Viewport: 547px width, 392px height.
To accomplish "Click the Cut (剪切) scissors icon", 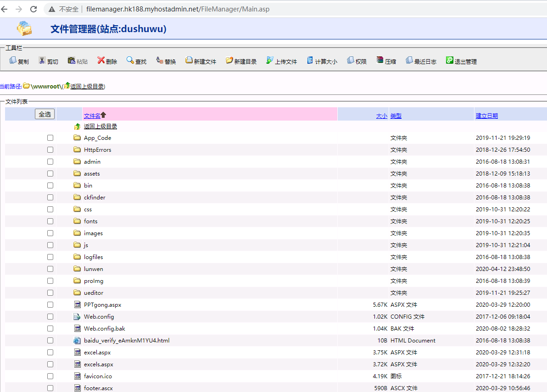I will (x=42, y=61).
